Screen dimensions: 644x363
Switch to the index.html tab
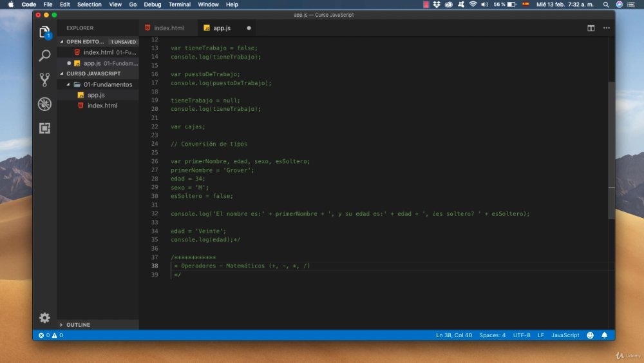click(x=168, y=28)
